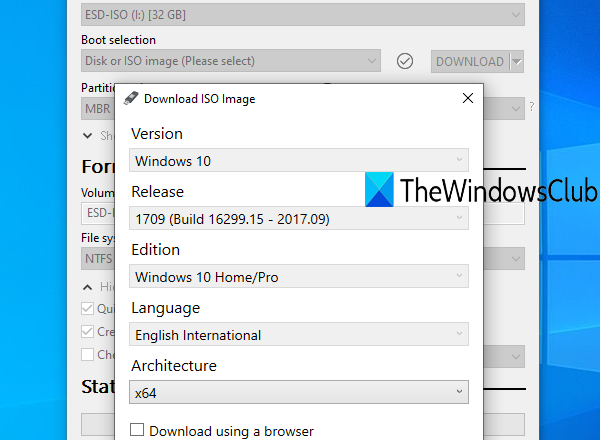Collapse the Hide advanced format options chevron
Screen dimensions: 600x440
[88, 287]
